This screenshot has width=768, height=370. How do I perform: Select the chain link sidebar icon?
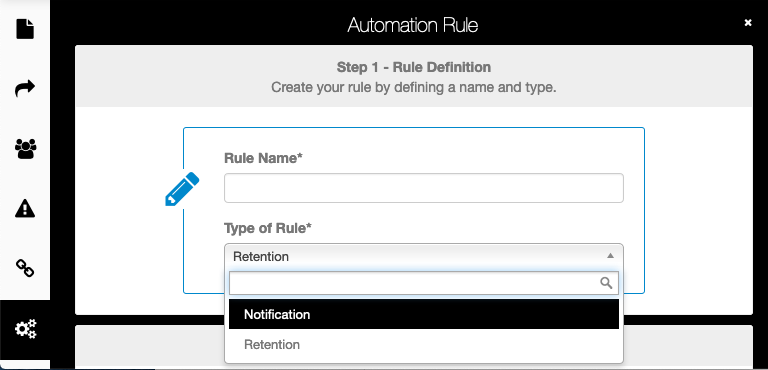(25, 269)
